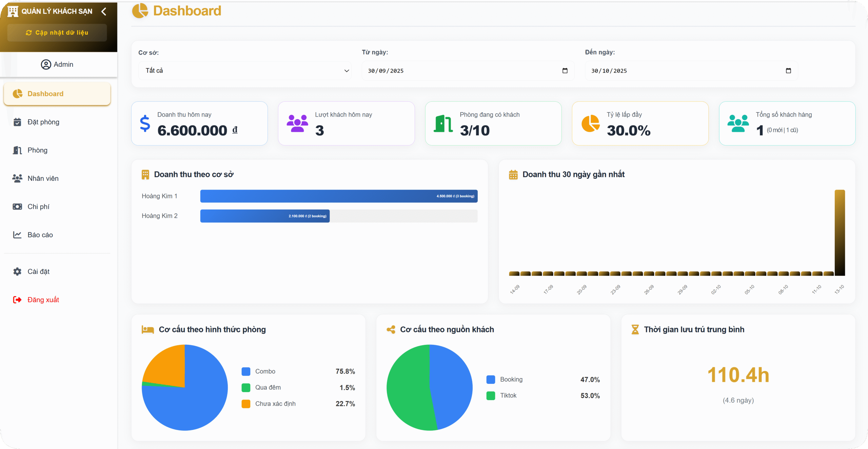Viewport: 868px width, 449px height.
Task: Toggle the Chưa xác định orange legend swatch
Action: click(246, 404)
